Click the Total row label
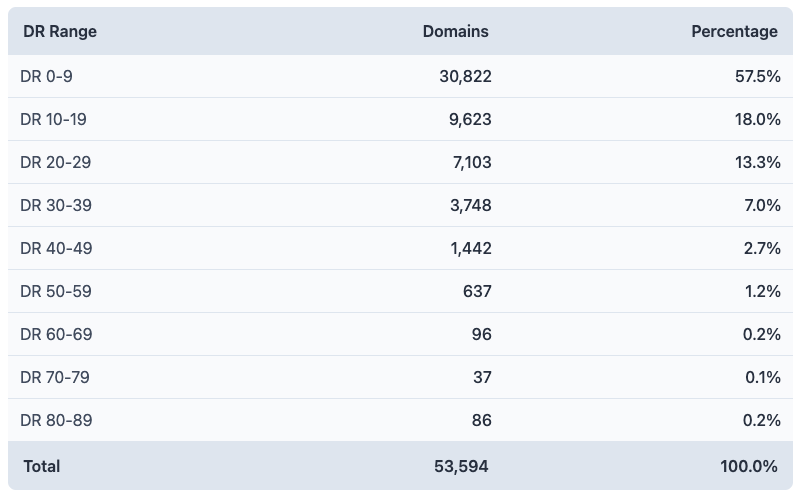Viewport: 803px width, 502px height. [x=40, y=466]
